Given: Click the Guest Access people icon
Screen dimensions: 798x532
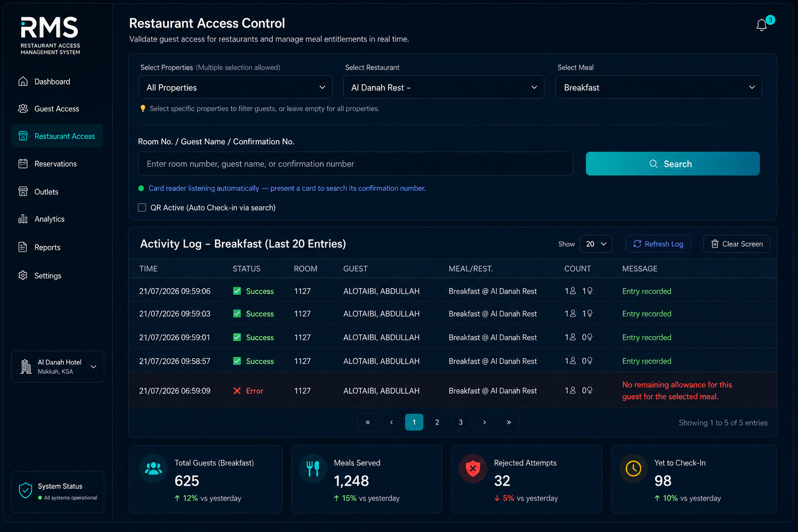Looking at the screenshot, I should pyautogui.click(x=23, y=109).
